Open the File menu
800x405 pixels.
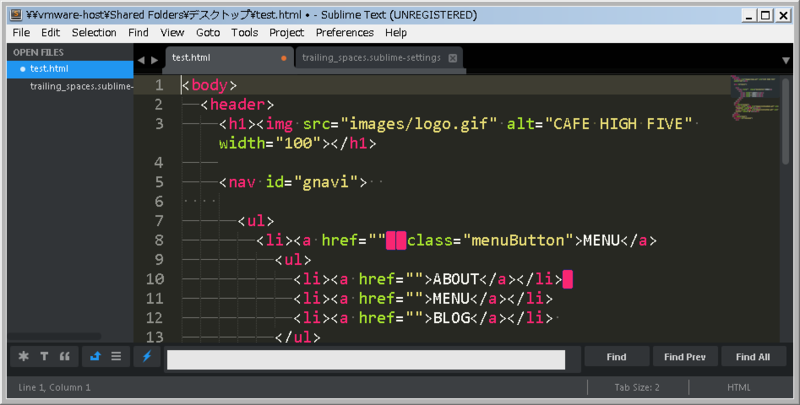[x=21, y=33]
